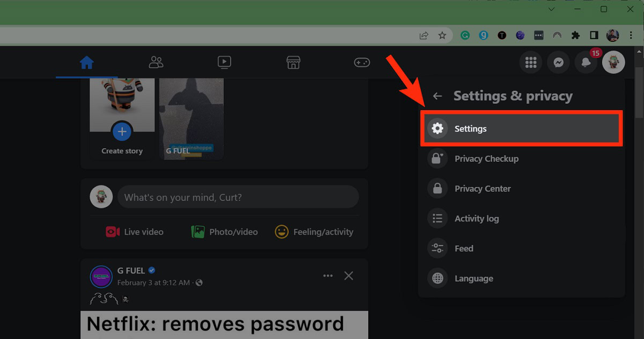Click avatar beside the post composer
This screenshot has width=644, height=339.
coord(101,197)
